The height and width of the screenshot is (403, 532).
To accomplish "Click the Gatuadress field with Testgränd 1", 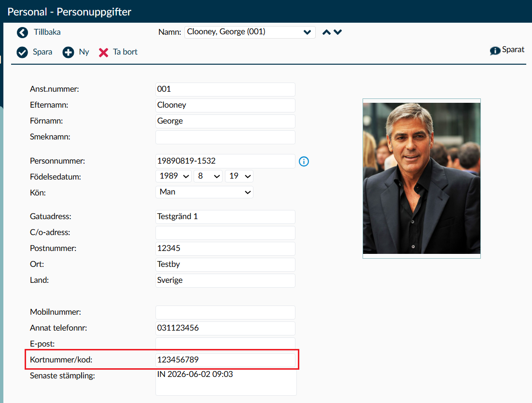I will (x=225, y=217).
